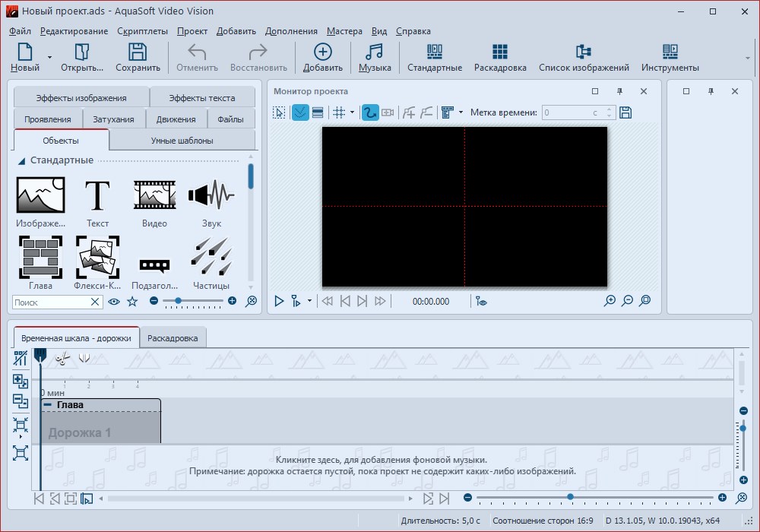Open the dropdown arrow beside New (Новый)

(x=49, y=57)
